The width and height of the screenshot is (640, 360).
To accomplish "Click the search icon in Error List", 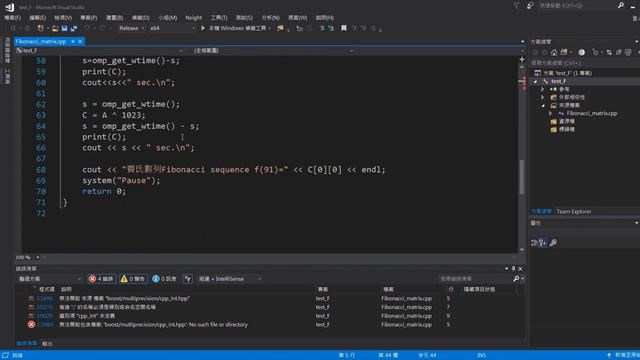I will 516,279.
